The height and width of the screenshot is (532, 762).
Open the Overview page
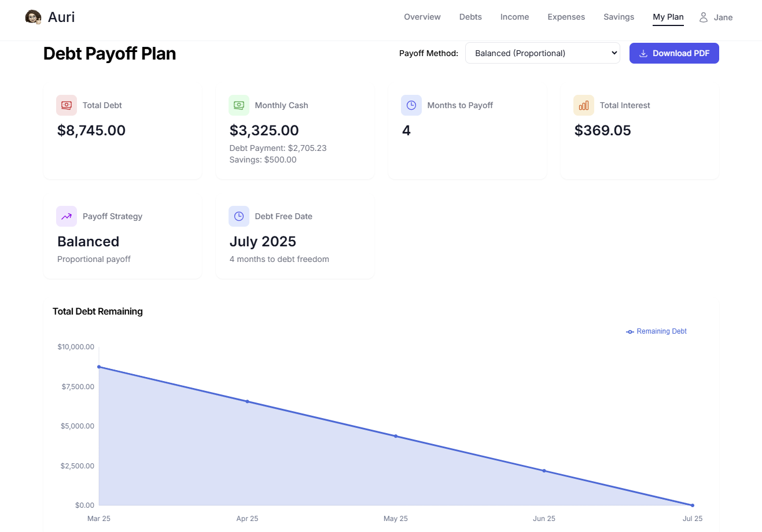(422, 17)
